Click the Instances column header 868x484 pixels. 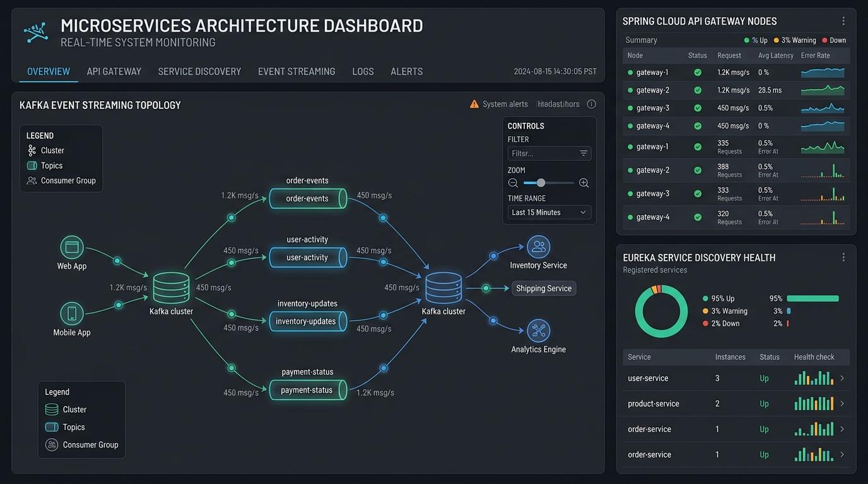[730, 357]
